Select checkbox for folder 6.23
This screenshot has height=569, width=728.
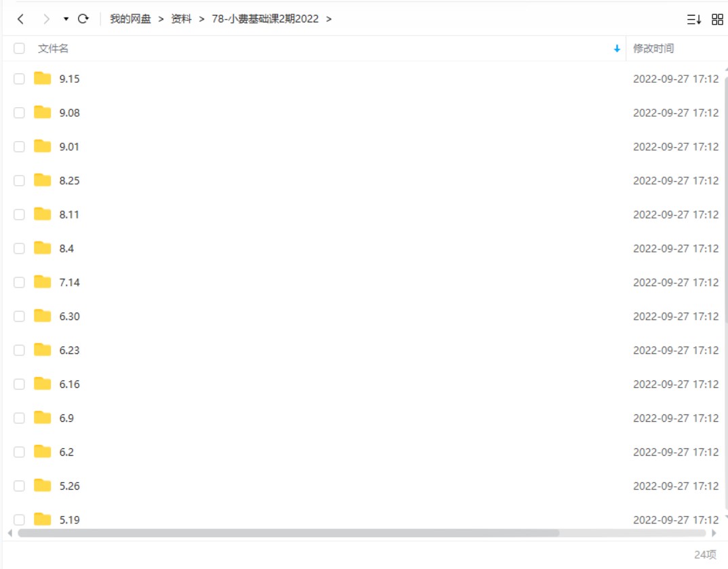click(19, 350)
